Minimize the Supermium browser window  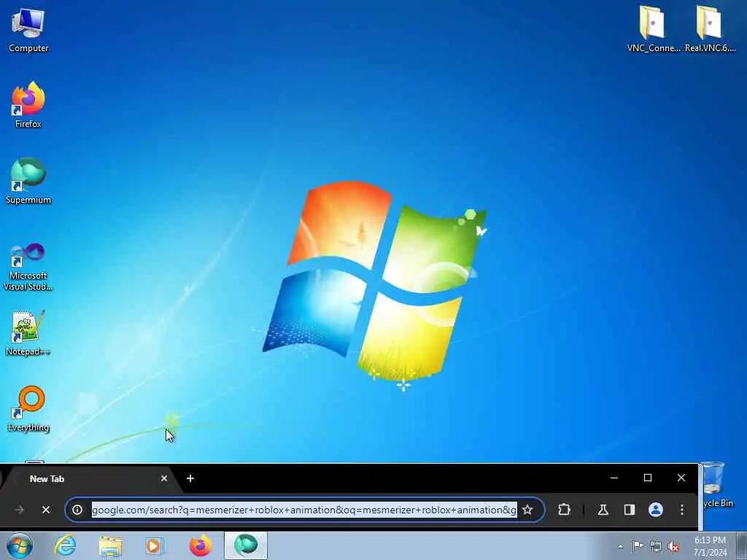coord(614,478)
